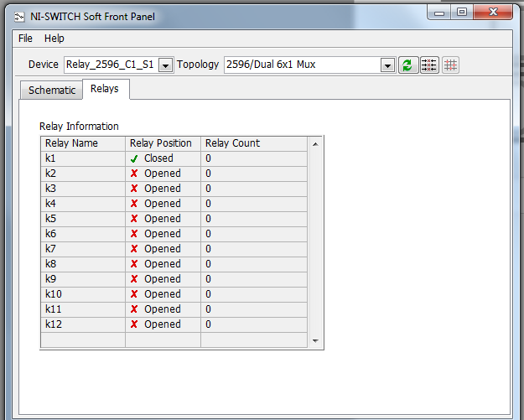Click the Opened position text of k6

tap(163, 234)
